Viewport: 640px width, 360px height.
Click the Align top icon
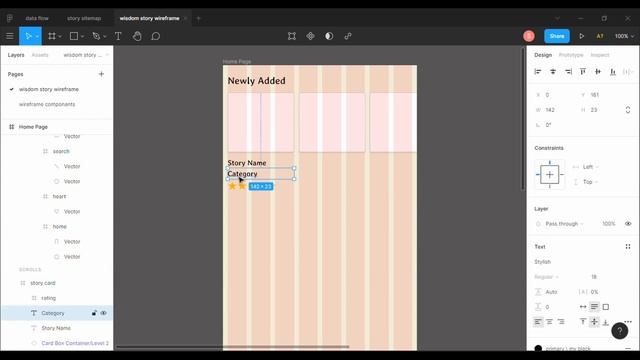[x=583, y=71]
